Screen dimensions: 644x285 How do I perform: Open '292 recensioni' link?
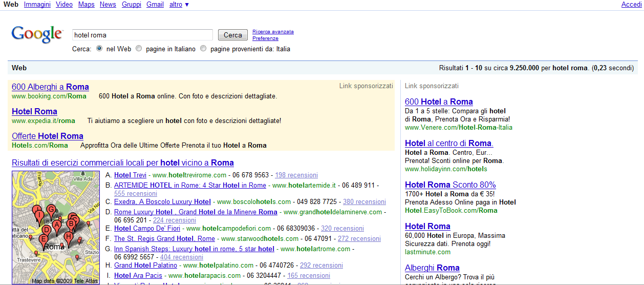[x=321, y=266]
